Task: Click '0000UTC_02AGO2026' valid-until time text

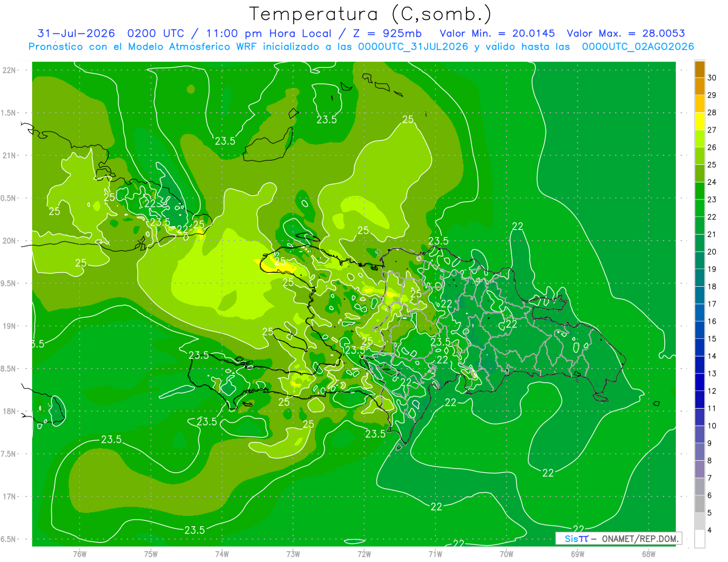Action: [x=638, y=47]
